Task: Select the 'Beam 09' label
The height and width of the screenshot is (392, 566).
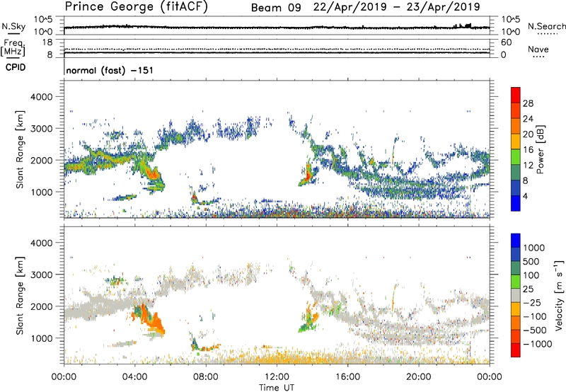Action: [276, 8]
